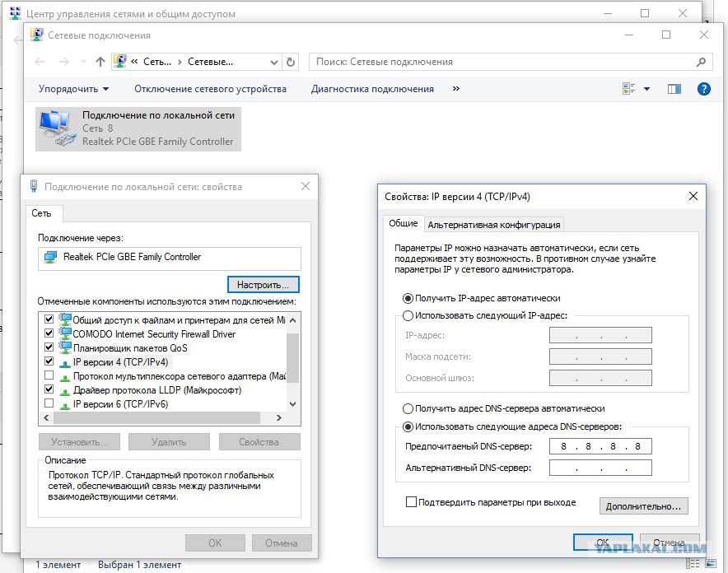Click the Настроить... button
The height and width of the screenshot is (573, 728).
pos(264,284)
